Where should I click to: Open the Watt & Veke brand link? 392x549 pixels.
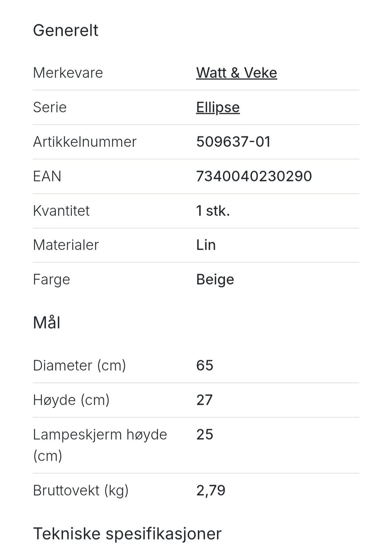[x=236, y=73]
